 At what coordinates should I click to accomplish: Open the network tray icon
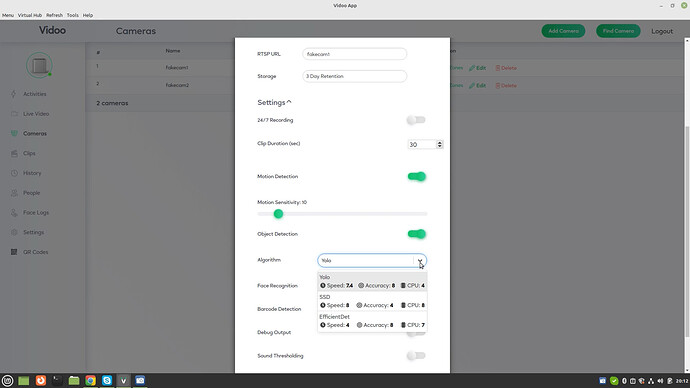click(651, 381)
